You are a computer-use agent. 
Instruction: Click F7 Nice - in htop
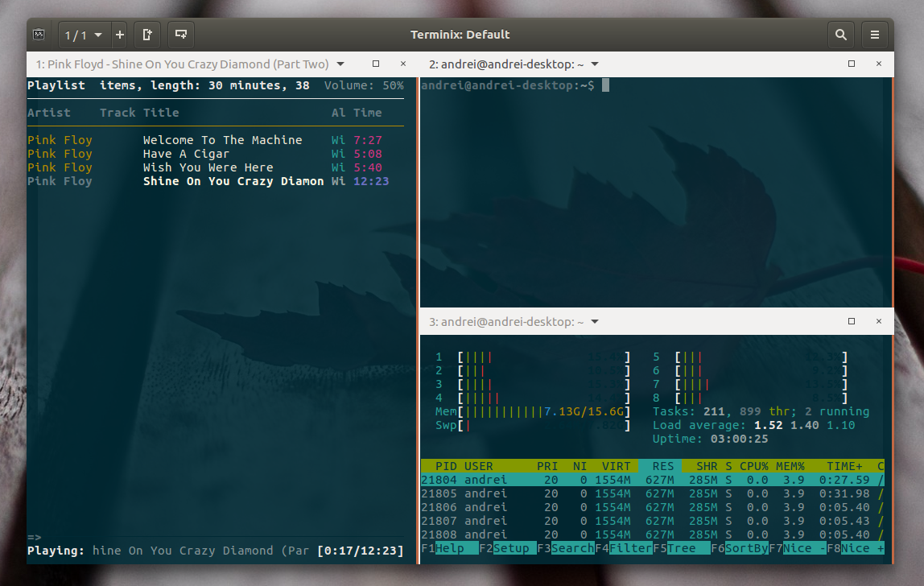tap(798, 548)
